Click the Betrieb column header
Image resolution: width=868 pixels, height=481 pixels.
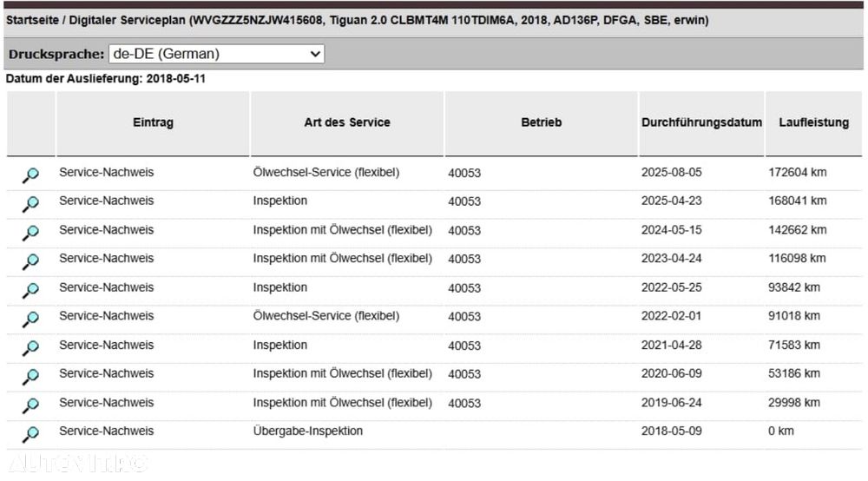541,122
